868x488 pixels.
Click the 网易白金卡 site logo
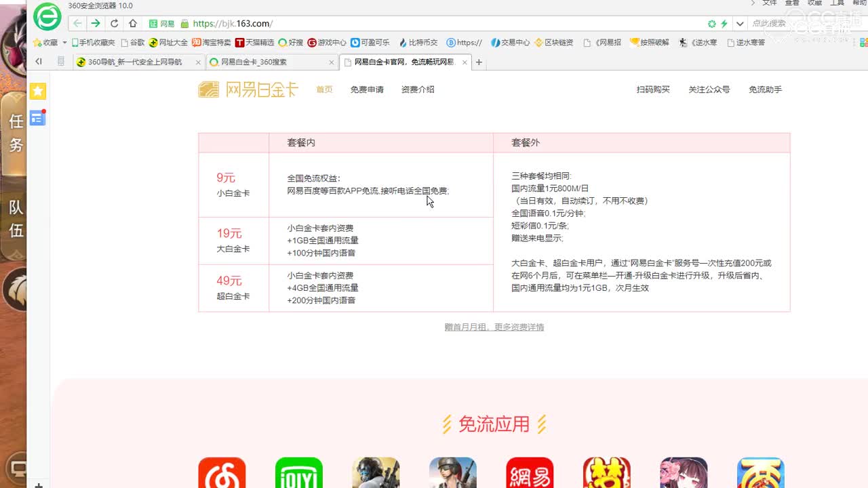click(x=248, y=89)
